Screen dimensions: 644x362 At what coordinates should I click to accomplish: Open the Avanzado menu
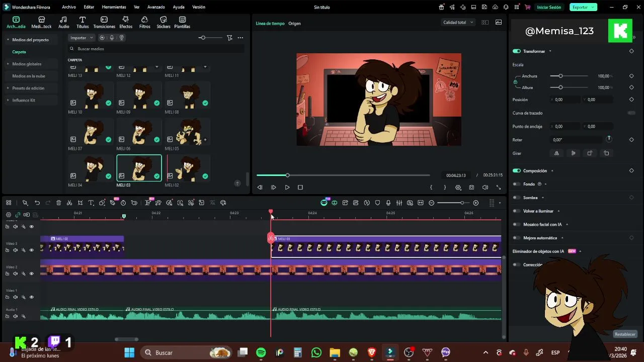click(x=156, y=7)
